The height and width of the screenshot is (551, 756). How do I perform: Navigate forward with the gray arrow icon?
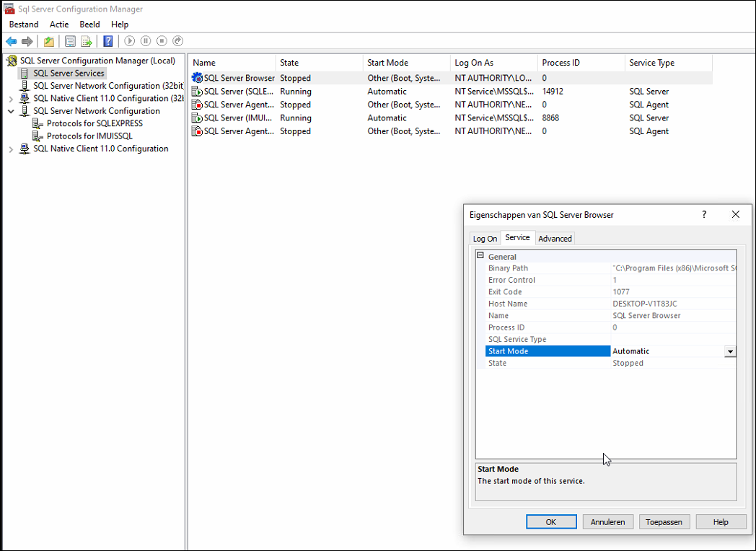tap(27, 41)
